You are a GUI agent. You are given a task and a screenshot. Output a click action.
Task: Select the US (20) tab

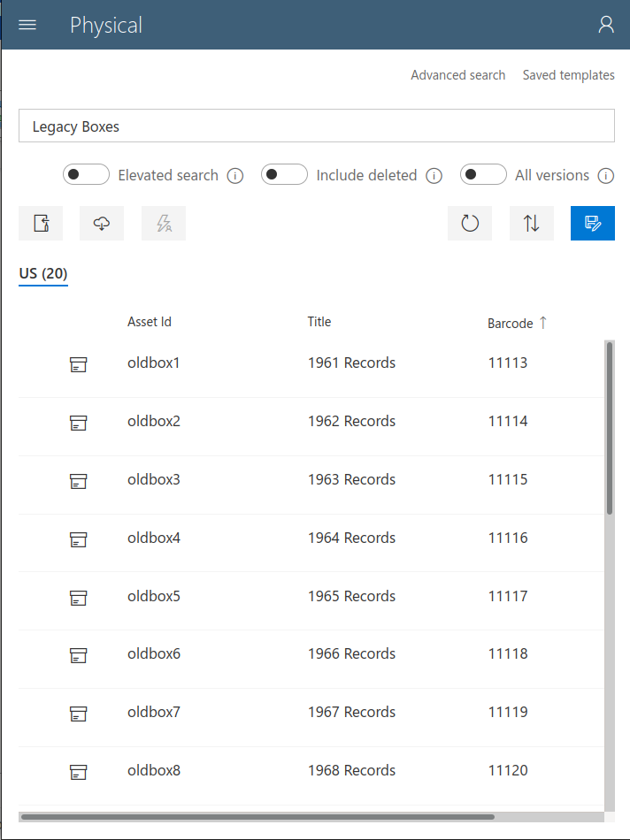(x=43, y=274)
